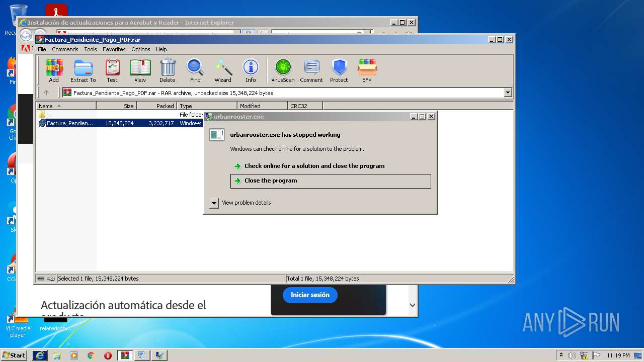This screenshot has height=362, width=644.
Task: Click the disk and key status bar icon
Action: [x=46, y=279]
